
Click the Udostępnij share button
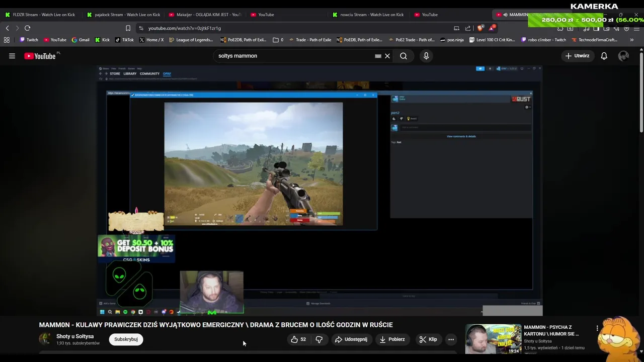(351, 339)
